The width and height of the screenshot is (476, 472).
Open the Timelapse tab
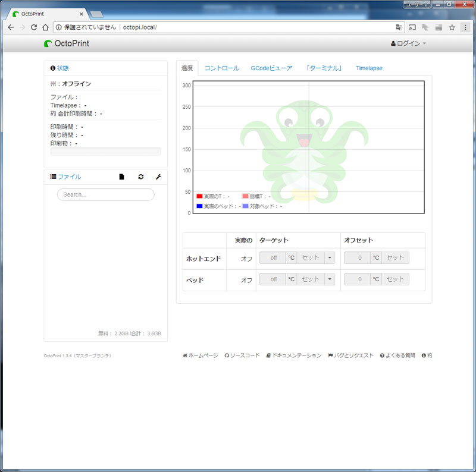coord(369,68)
